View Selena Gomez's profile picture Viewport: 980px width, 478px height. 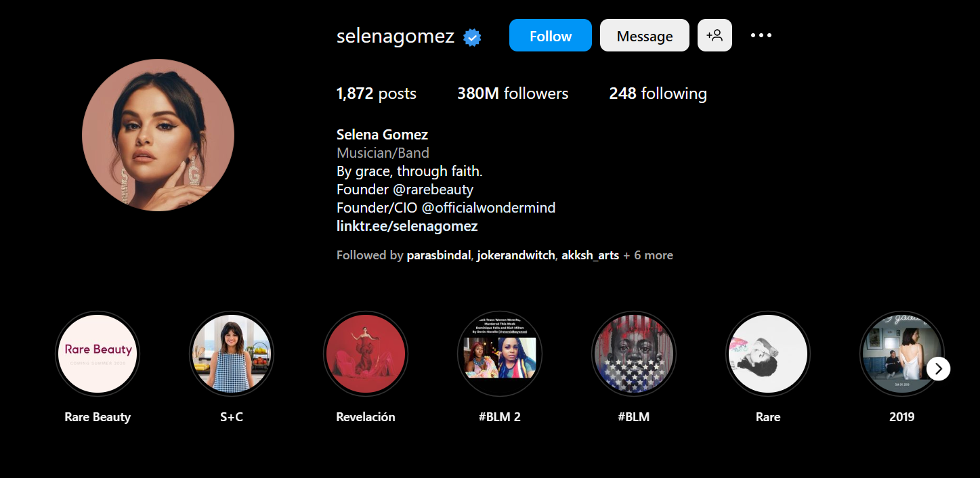point(158,135)
